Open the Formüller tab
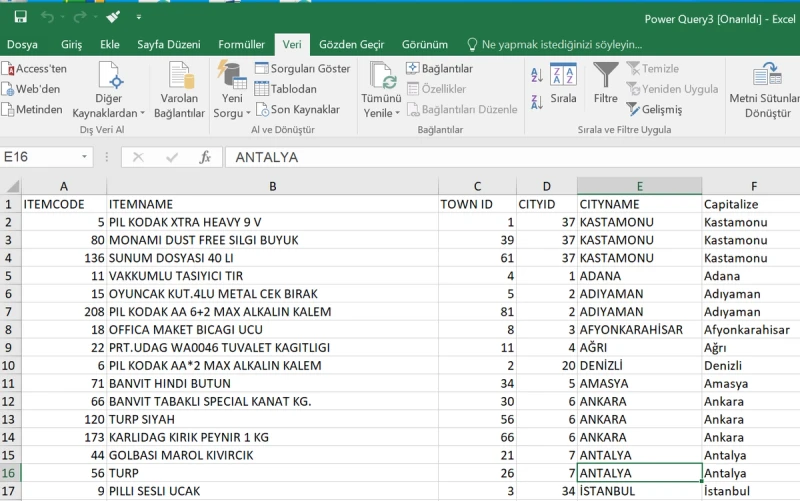 tap(241, 44)
